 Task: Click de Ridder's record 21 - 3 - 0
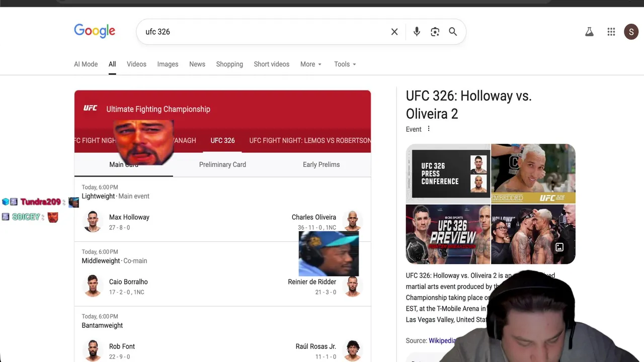click(x=326, y=292)
